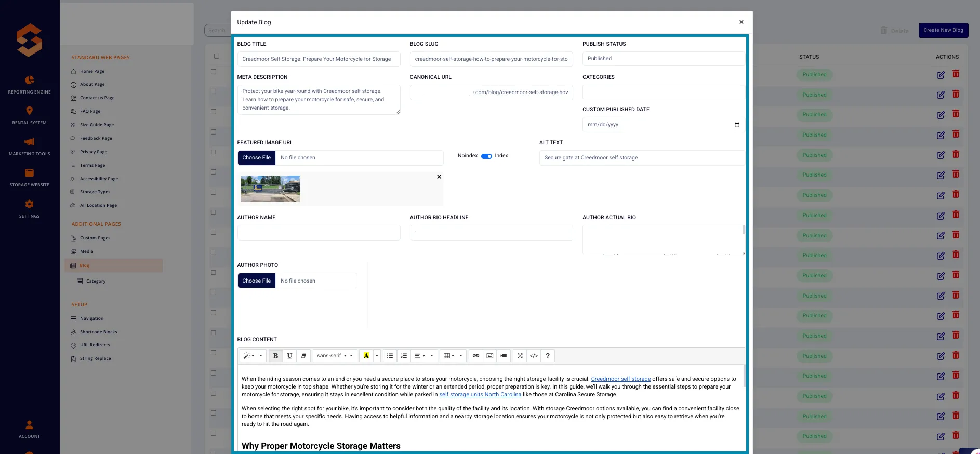Image resolution: width=980 pixels, height=454 pixels.
Task: Toggle underline formatting in editor toolbar
Action: [289, 356]
